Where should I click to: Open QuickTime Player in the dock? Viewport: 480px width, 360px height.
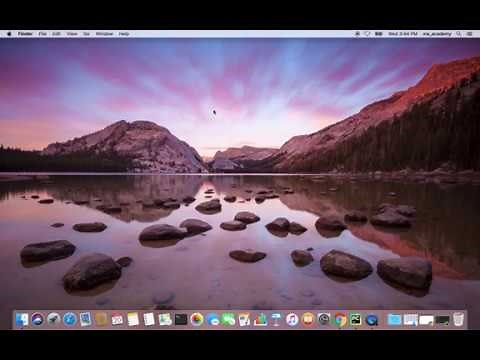(x=372, y=320)
